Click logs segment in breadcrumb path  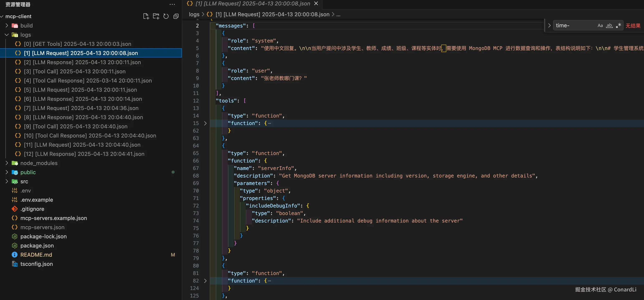pyautogui.click(x=194, y=14)
